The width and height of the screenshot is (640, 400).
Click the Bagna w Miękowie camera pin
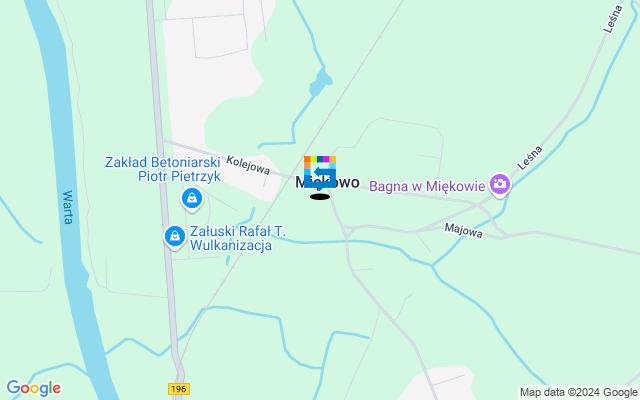[x=500, y=185]
